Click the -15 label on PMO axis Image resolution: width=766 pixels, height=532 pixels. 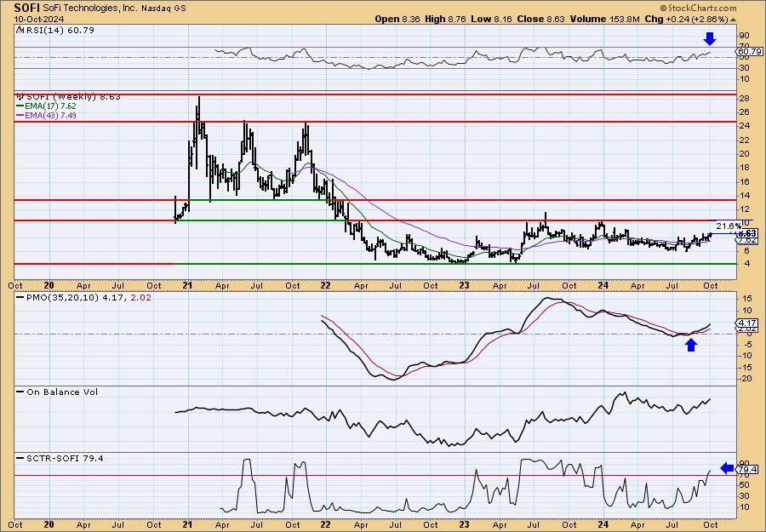(x=746, y=368)
